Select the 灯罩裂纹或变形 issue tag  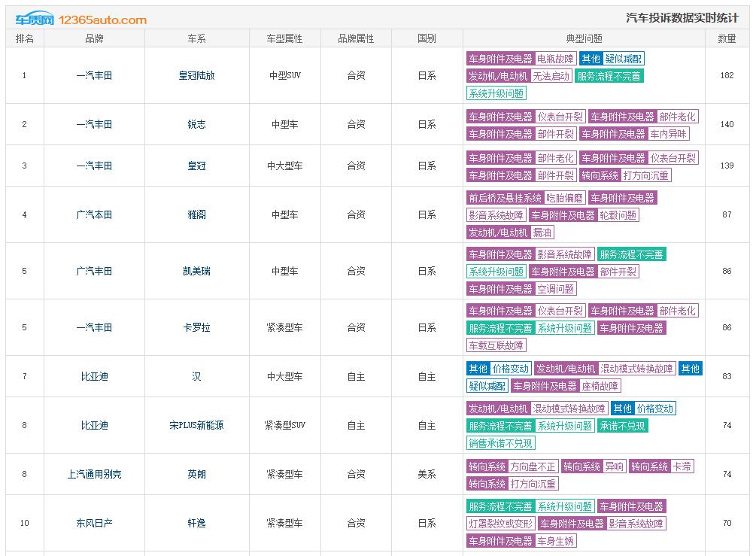[500, 524]
